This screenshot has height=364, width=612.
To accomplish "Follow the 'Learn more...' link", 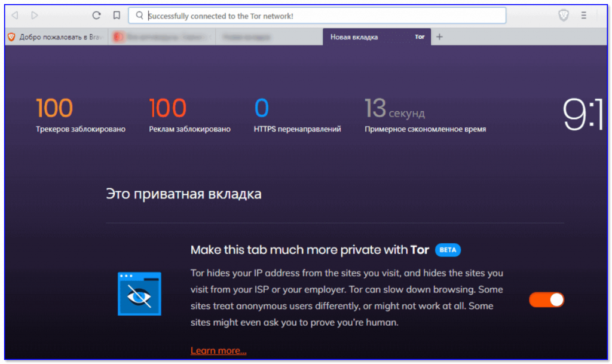I will 218,351.
